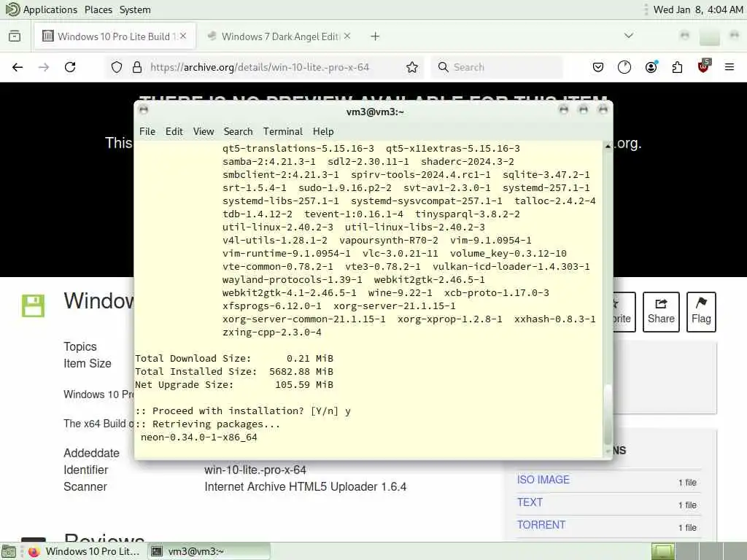Open the Places menu in top panel
Image resolution: width=747 pixels, height=560 pixels.
coord(98,9)
